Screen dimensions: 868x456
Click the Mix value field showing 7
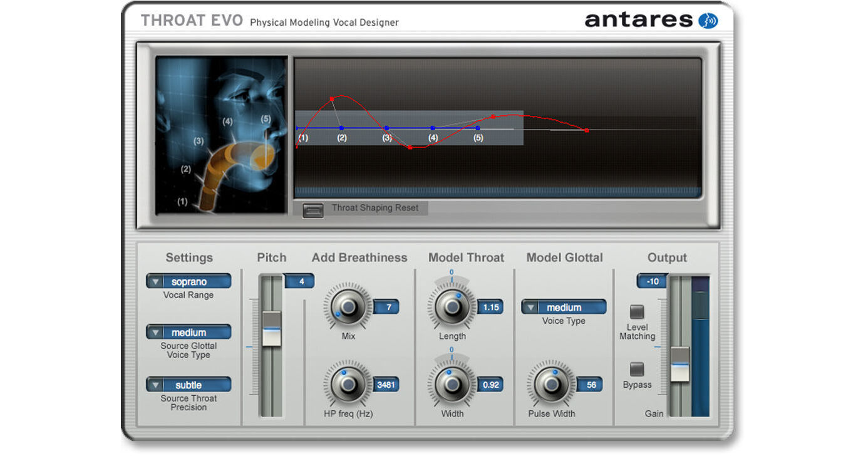pyautogui.click(x=386, y=307)
